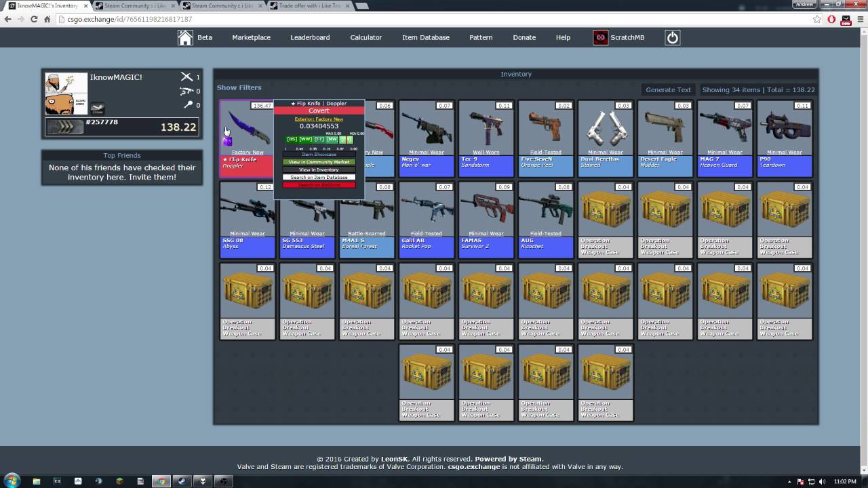Open the Pattern page
The image size is (868, 488).
point(481,37)
